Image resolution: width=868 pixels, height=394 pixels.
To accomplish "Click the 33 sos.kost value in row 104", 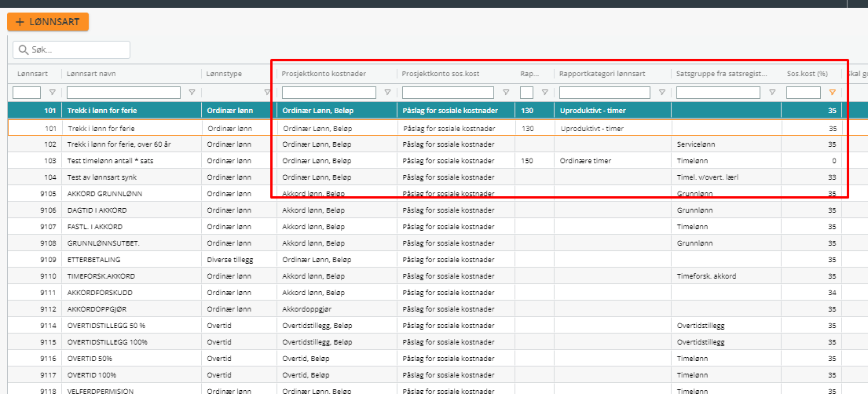I will [x=832, y=177].
